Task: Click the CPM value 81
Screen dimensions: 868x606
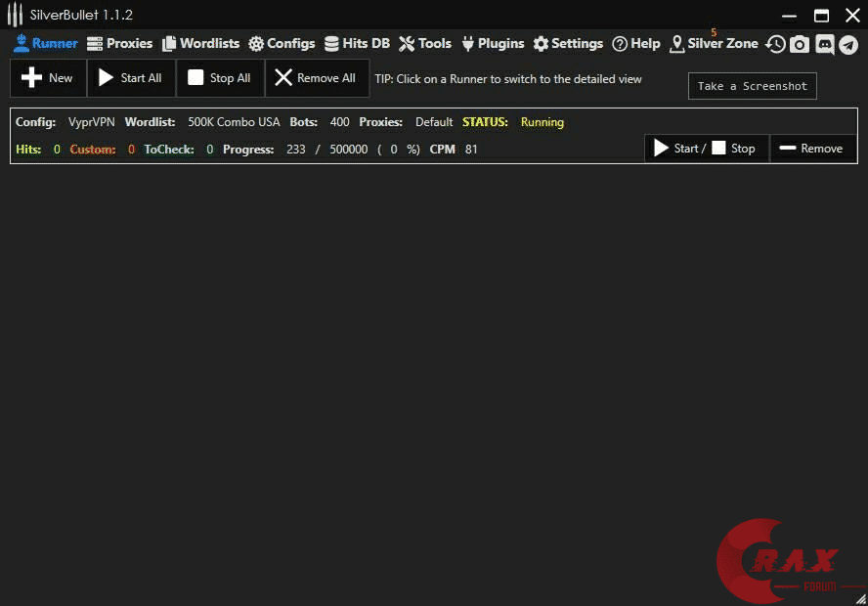Action: click(471, 150)
